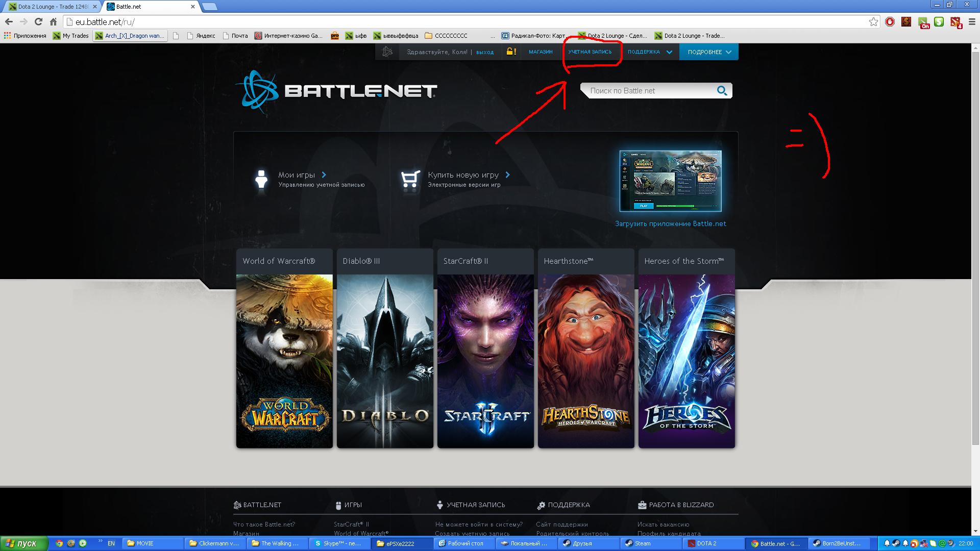Open the World of Warcraft game card
The image size is (980, 551).
[284, 348]
